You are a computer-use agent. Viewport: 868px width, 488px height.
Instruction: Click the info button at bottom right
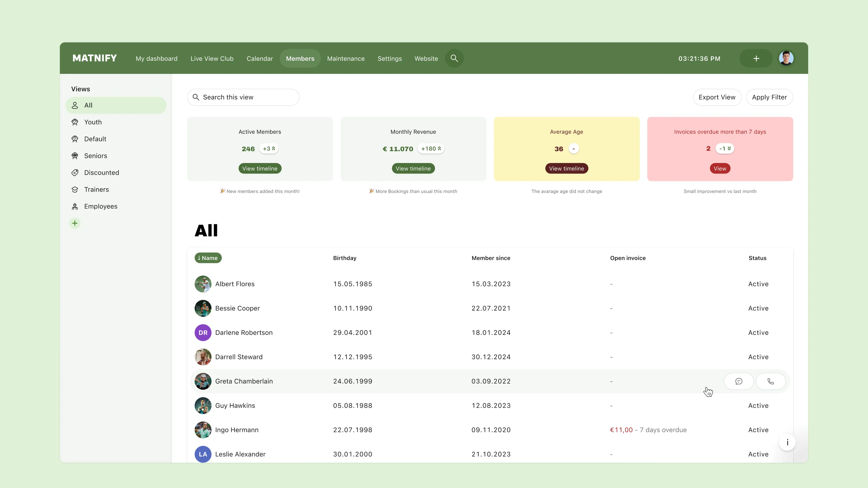pyautogui.click(x=787, y=442)
